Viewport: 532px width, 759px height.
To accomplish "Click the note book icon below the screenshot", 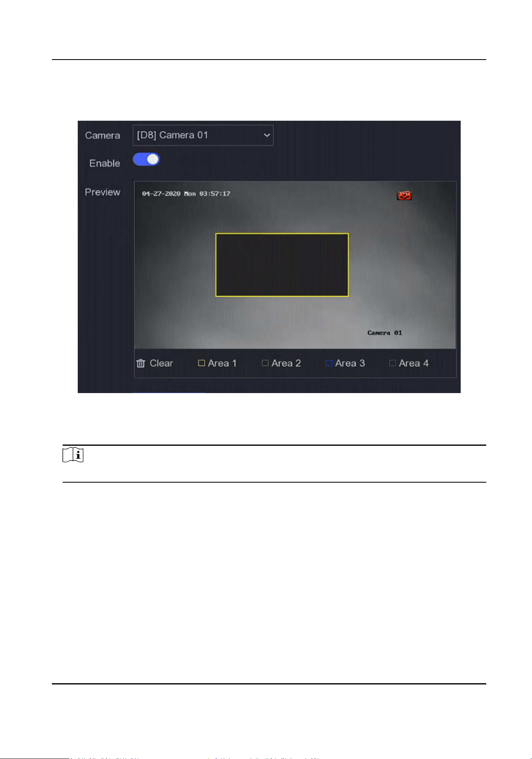I will click(73, 455).
